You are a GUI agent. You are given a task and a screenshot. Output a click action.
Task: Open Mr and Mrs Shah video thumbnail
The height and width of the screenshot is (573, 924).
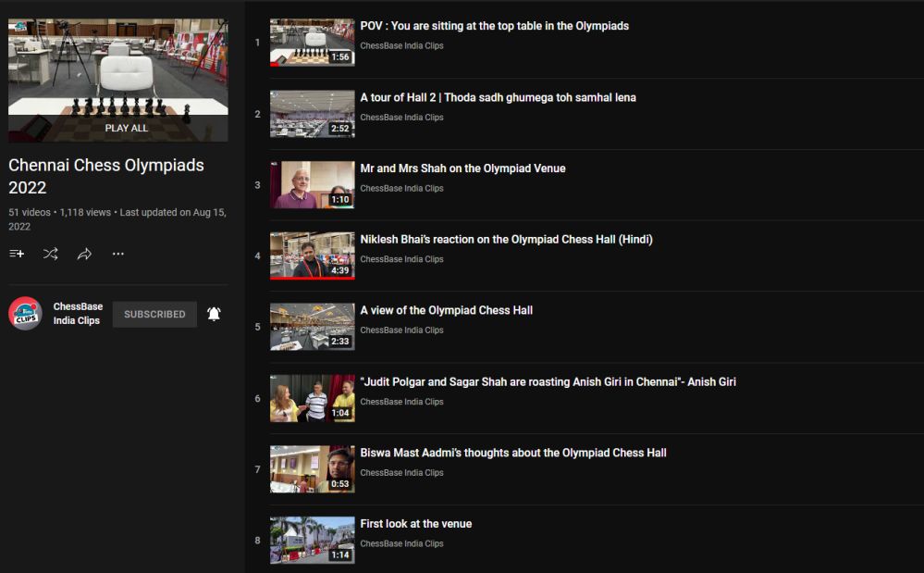[312, 185]
